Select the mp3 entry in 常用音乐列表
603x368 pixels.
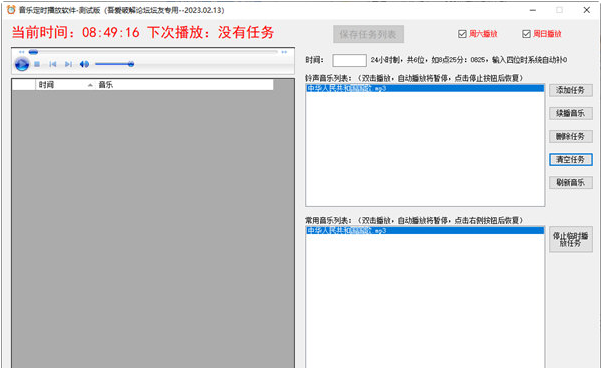425,230
